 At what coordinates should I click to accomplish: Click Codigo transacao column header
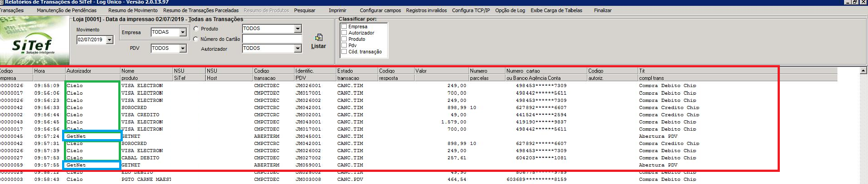(x=274, y=74)
